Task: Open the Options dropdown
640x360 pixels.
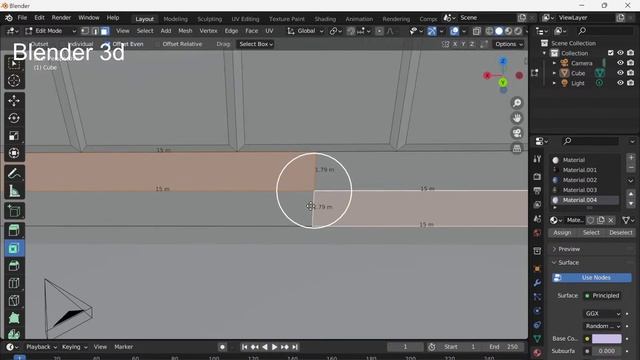Action: [x=509, y=44]
